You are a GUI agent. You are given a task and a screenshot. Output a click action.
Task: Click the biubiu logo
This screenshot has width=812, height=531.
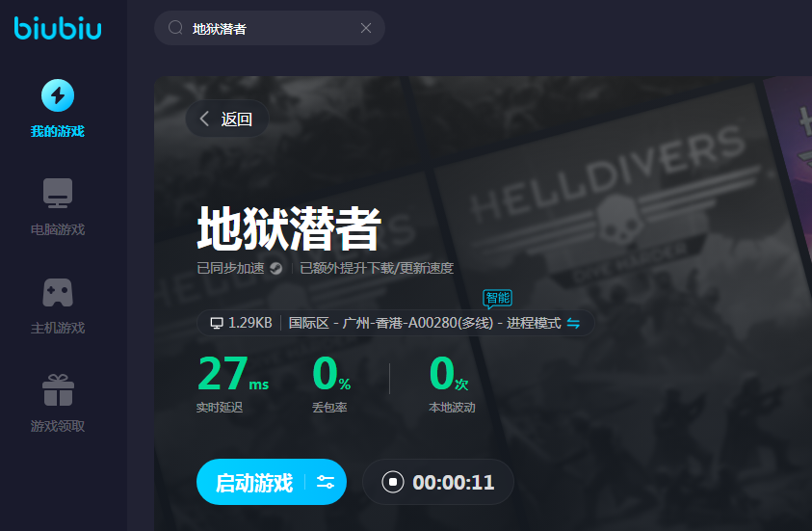[x=58, y=28]
